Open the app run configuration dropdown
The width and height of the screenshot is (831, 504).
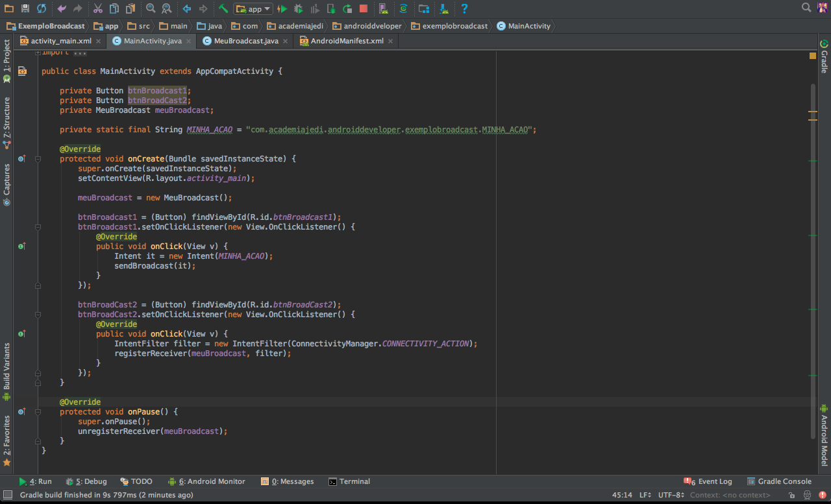pyautogui.click(x=254, y=8)
